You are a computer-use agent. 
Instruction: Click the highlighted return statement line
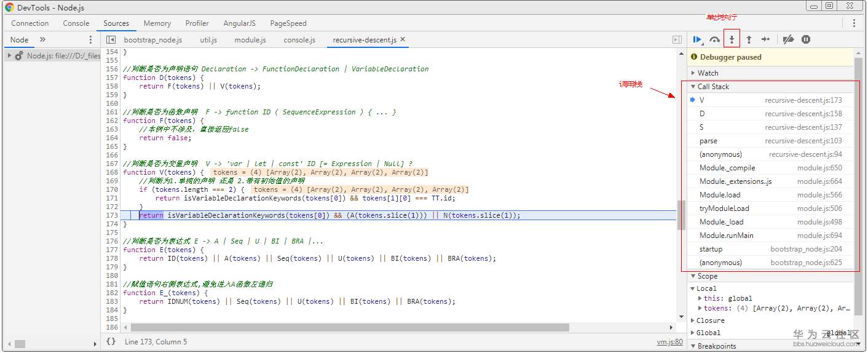click(398, 215)
